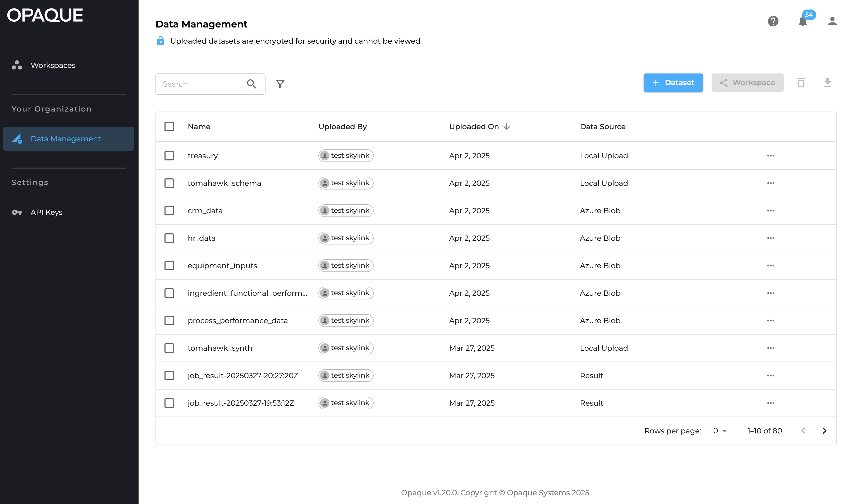Screen dimensions: 852x504
Task: Click the trash delete icon
Action: pyautogui.click(x=801, y=82)
